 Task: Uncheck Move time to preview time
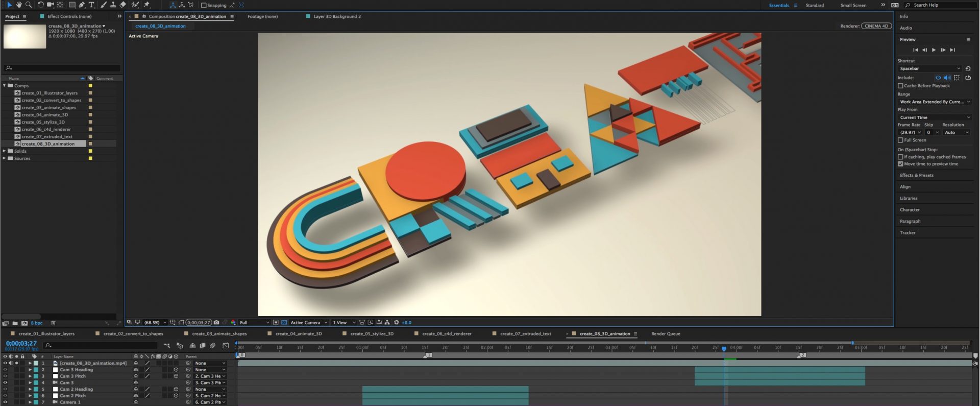(x=900, y=164)
